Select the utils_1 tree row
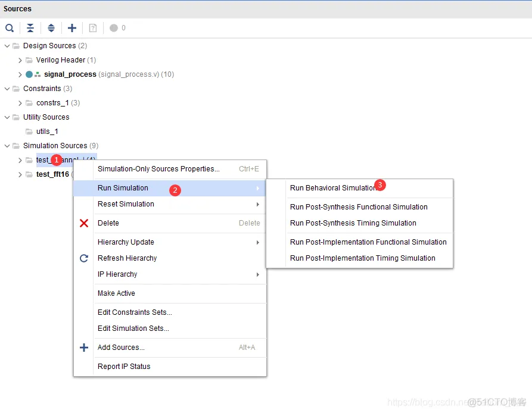This screenshot has height=413, width=532. tap(42, 132)
